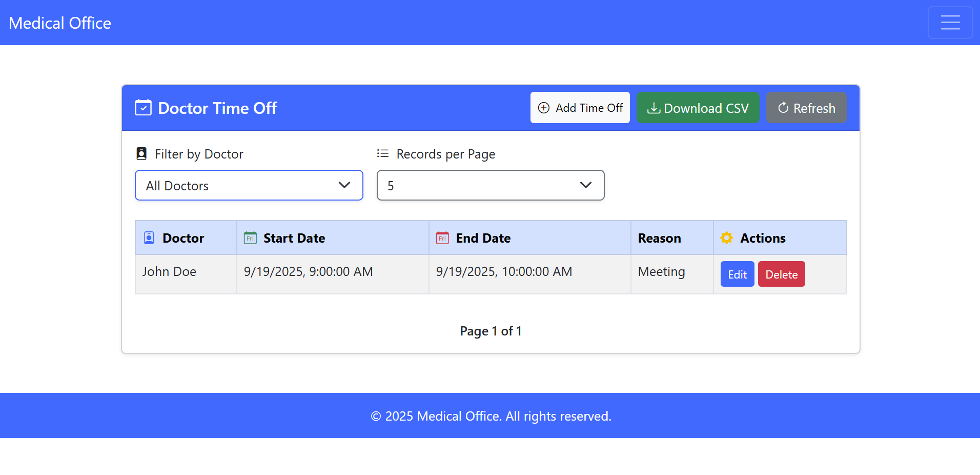Open the Records per Page dropdown showing 5
980x475 pixels.
(490, 185)
